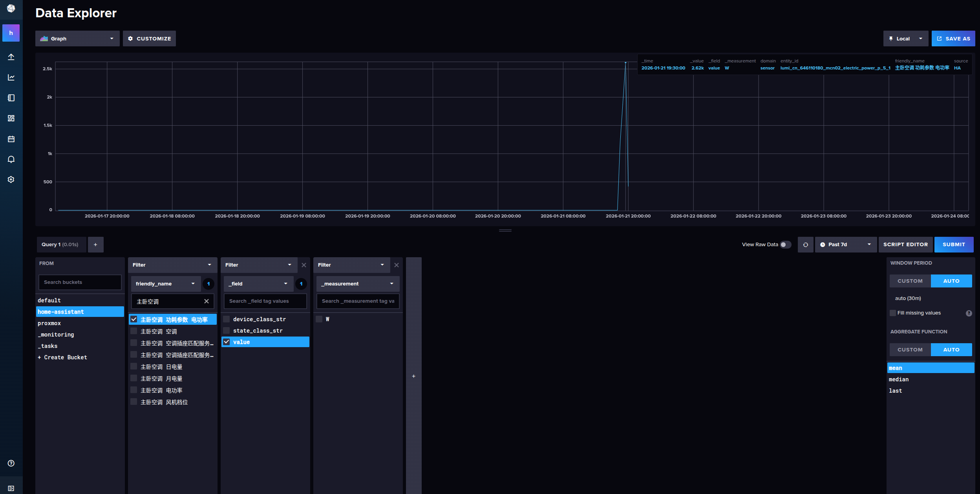980x494 pixels.
Task: Enable Fill missing values checkbox
Action: pyautogui.click(x=893, y=313)
